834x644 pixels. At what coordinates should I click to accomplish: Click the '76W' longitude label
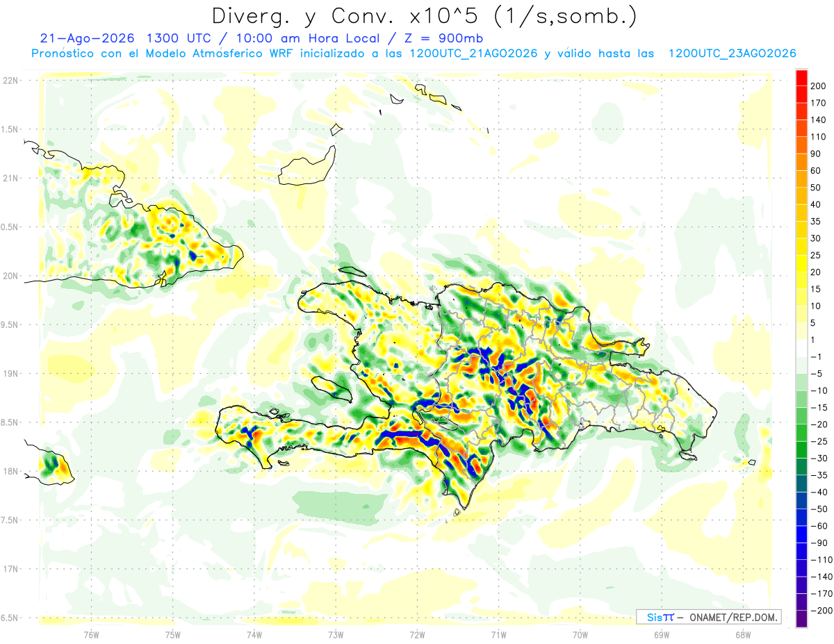coord(91,634)
